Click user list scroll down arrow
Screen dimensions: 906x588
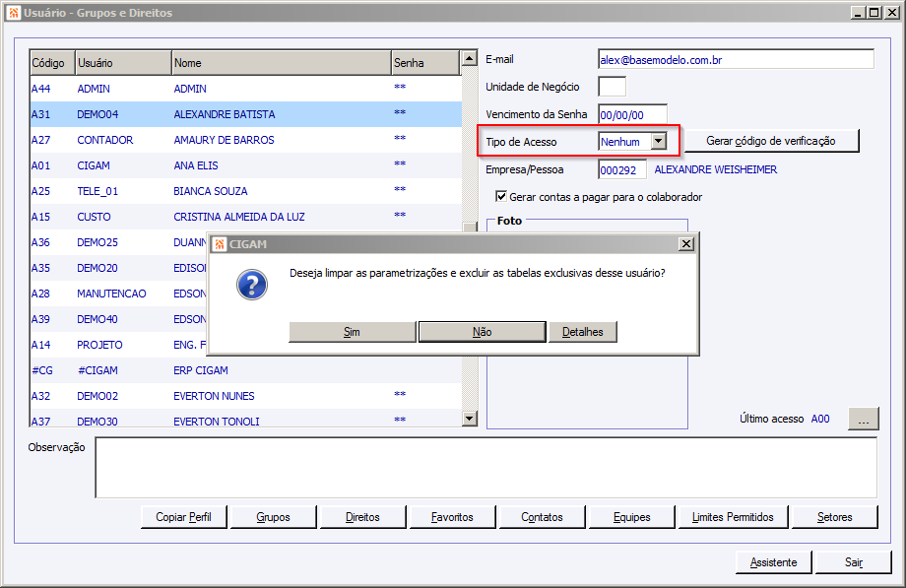coord(469,418)
